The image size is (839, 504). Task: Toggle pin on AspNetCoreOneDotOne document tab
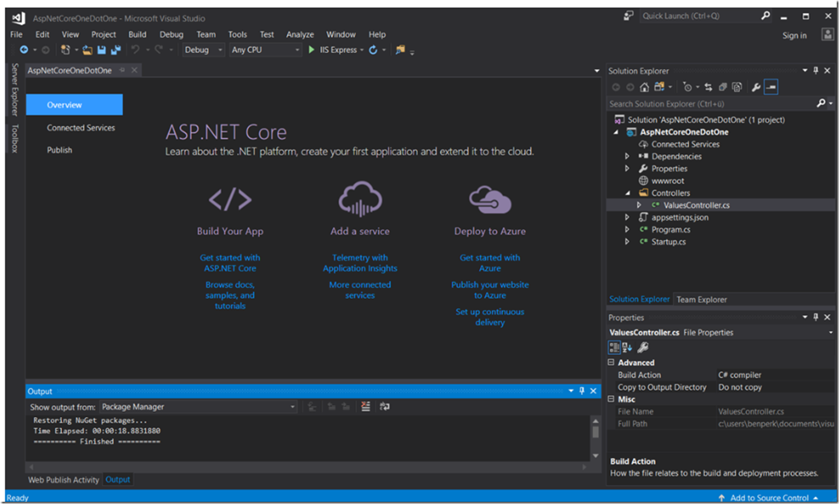click(122, 70)
